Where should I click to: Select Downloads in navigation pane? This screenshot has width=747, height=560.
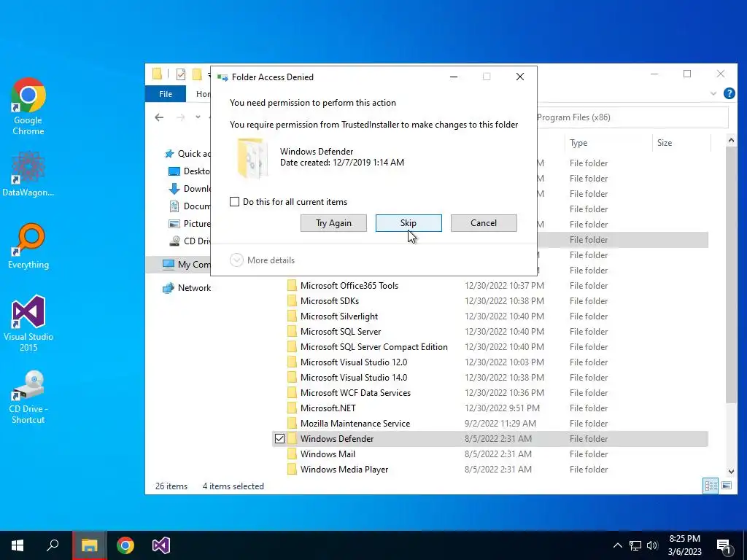pyautogui.click(x=189, y=189)
